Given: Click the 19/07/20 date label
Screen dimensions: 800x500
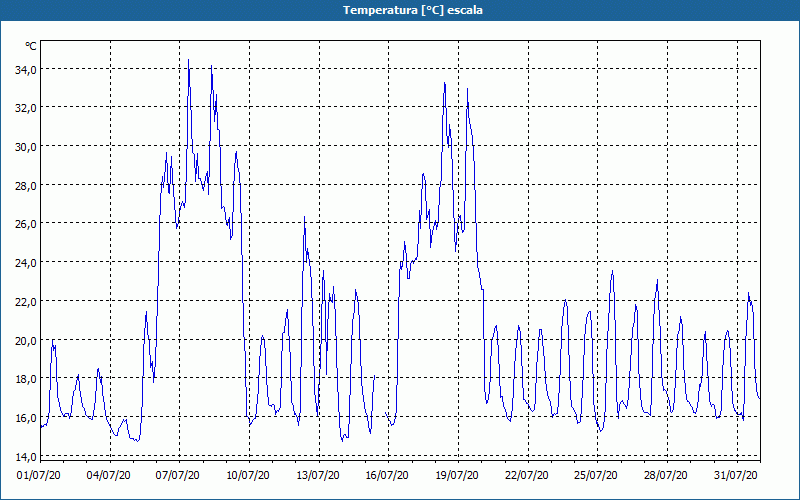Looking at the screenshot, I should (x=457, y=475).
